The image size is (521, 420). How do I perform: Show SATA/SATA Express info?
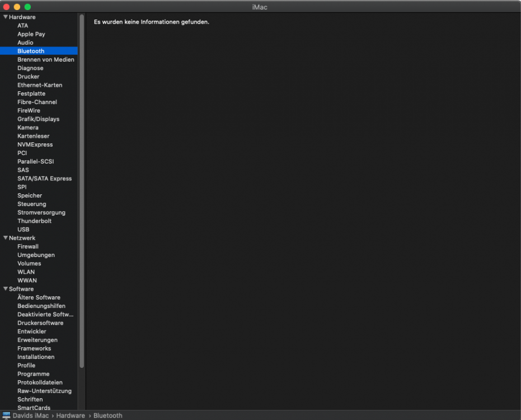coord(45,179)
